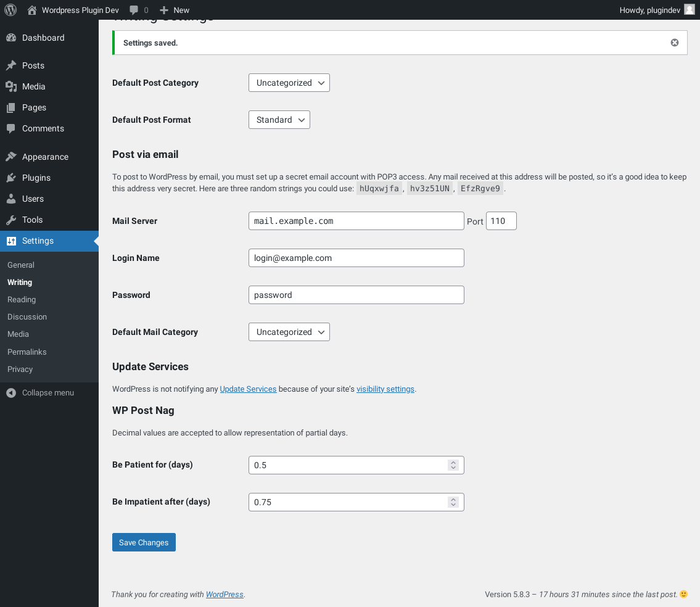The image size is (700, 607).
Task: Click the plus New icon
Action: [x=164, y=10]
